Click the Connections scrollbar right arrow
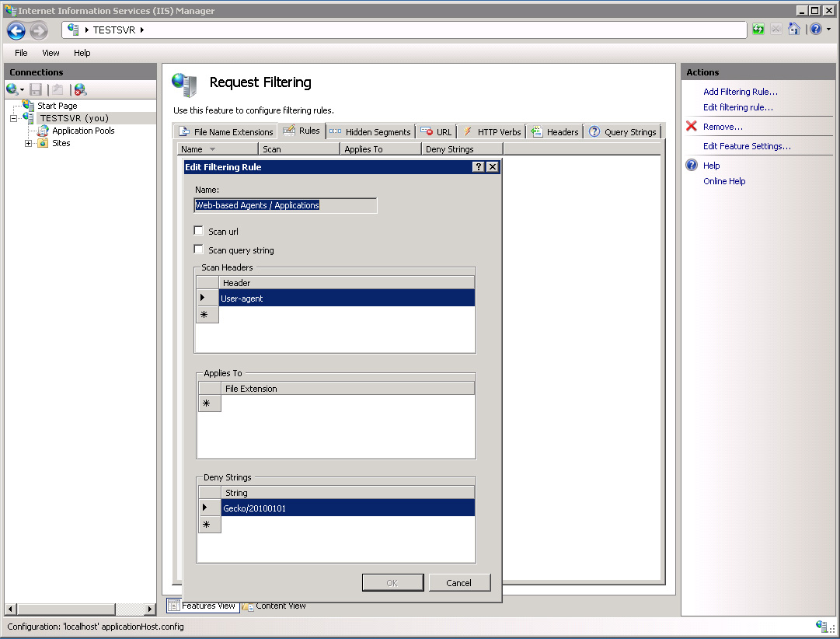 tap(150, 609)
